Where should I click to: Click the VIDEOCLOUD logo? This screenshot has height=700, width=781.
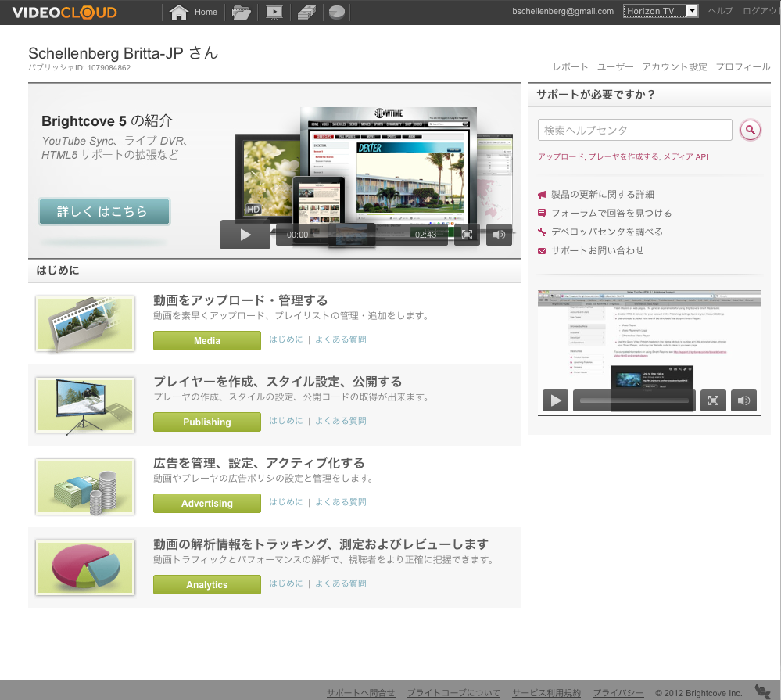pyautogui.click(x=64, y=12)
